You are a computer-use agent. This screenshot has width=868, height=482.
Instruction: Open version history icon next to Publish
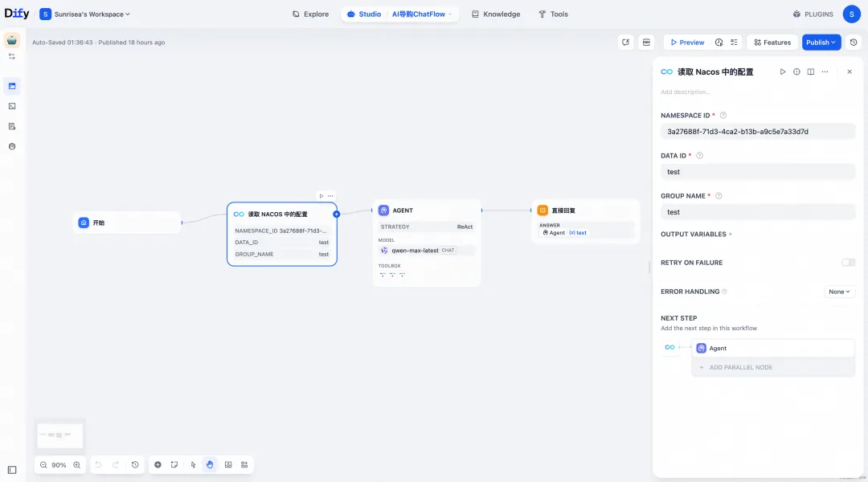853,42
